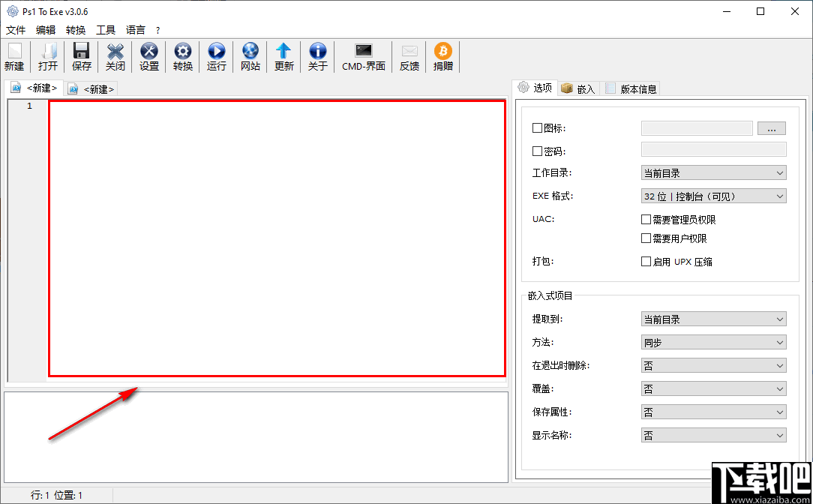The width and height of the screenshot is (813, 504).
Task: Launch the 设置 (settings) icon
Action: coord(148,56)
